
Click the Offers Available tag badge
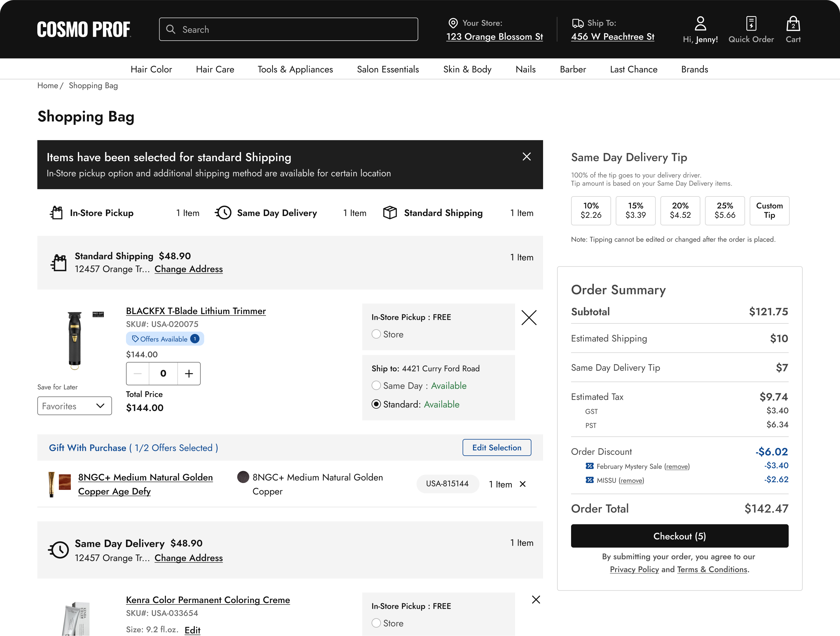(x=165, y=339)
